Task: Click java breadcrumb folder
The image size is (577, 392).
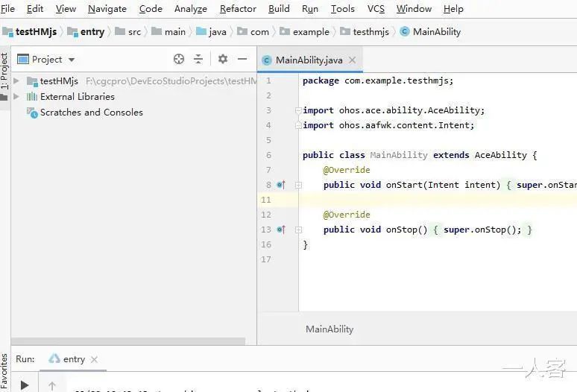Action: click(x=212, y=31)
